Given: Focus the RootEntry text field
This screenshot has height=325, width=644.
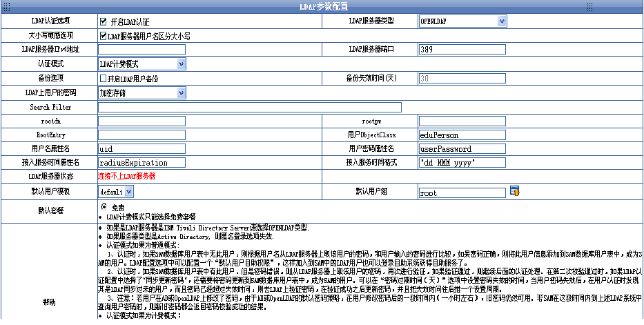Looking at the screenshot, I should (142, 135).
